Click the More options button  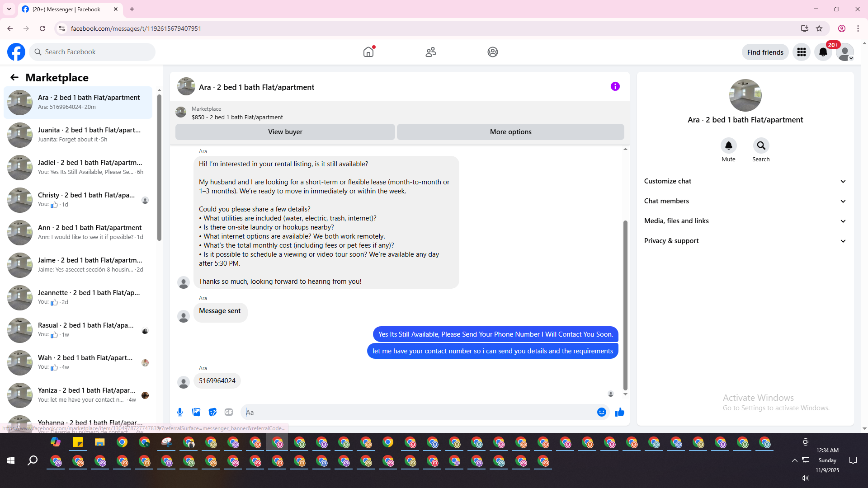[510, 132]
